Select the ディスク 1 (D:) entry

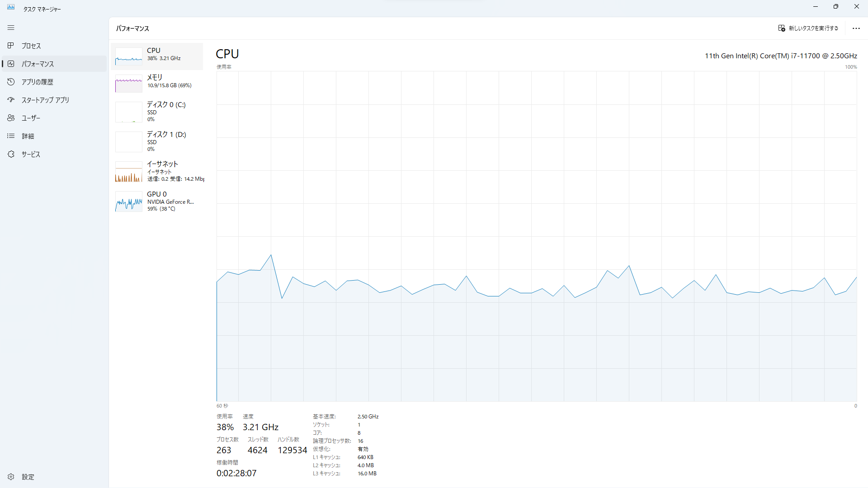[x=157, y=141]
